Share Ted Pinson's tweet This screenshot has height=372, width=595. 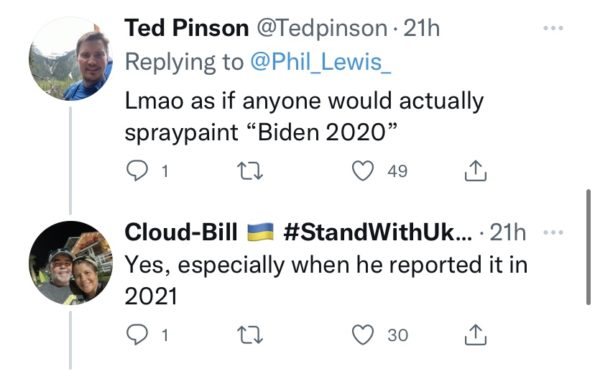pos(475,171)
